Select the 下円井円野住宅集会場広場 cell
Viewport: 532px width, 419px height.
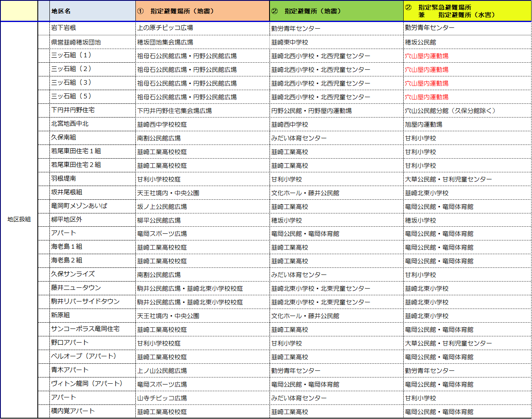coord(203,110)
